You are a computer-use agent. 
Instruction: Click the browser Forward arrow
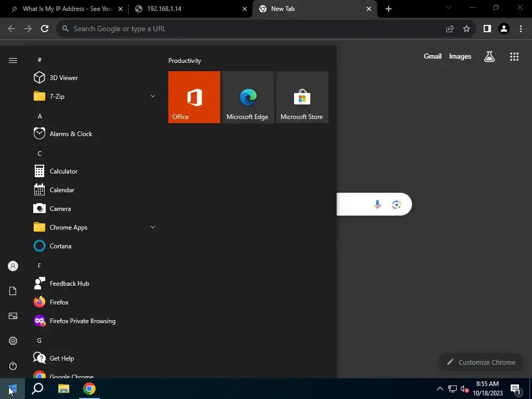pos(28,29)
